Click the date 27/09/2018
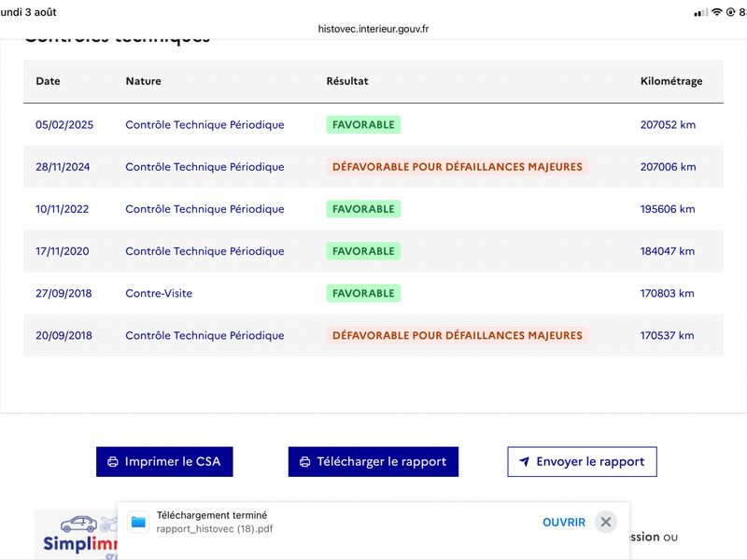Screen dimensions: 747x560 tap(63, 293)
